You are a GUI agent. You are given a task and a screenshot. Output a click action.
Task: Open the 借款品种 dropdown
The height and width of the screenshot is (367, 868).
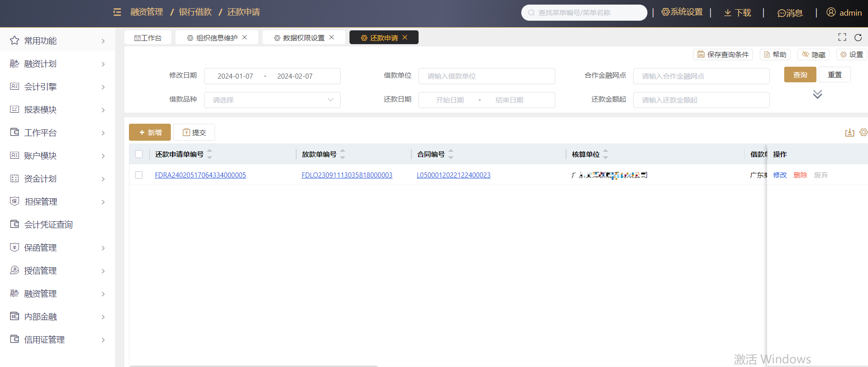pyautogui.click(x=272, y=100)
